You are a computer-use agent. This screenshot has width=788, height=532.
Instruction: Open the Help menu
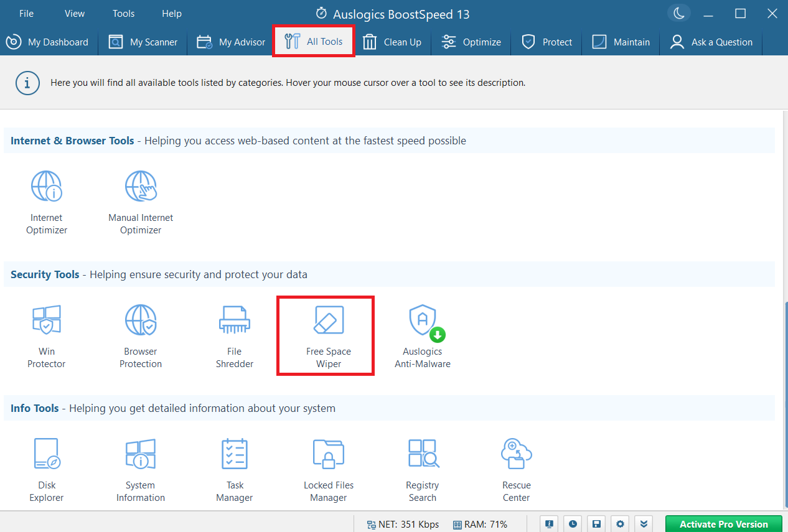click(x=172, y=14)
